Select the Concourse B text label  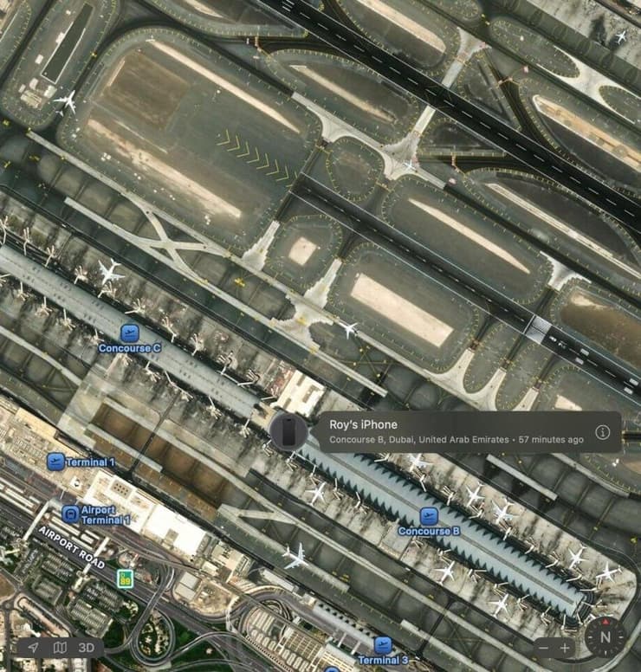click(x=429, y=531)
